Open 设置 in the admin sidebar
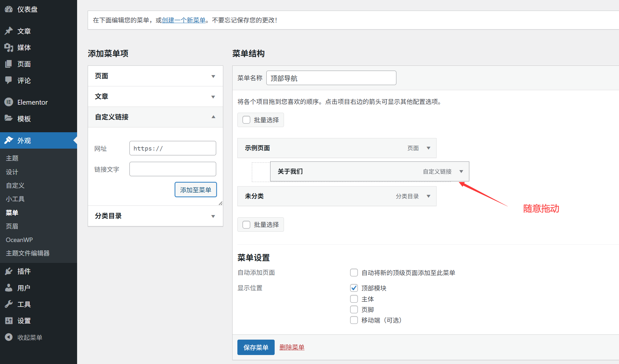 point(24,320)
